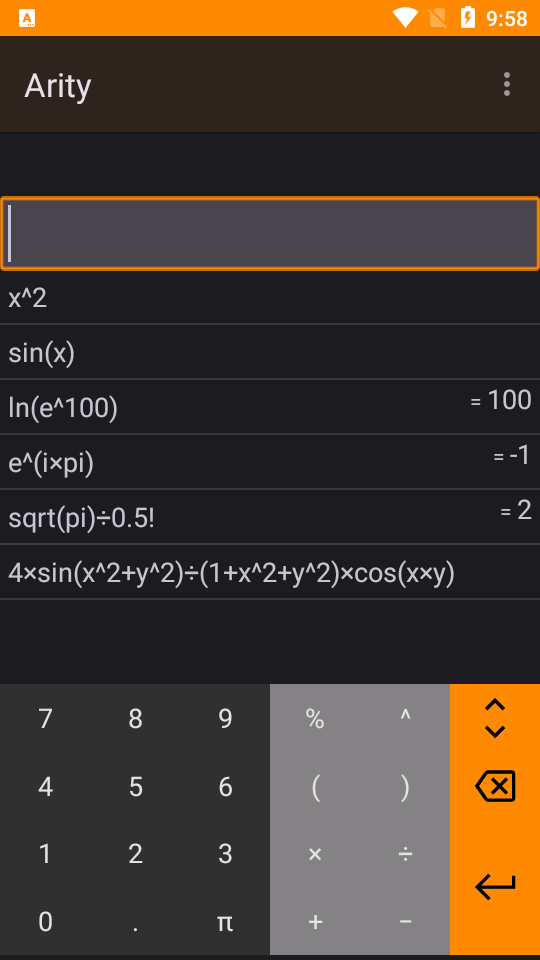This screenshot has height=960, width=540.
Task: Tap the number 7 key
Action: point(45,718)
